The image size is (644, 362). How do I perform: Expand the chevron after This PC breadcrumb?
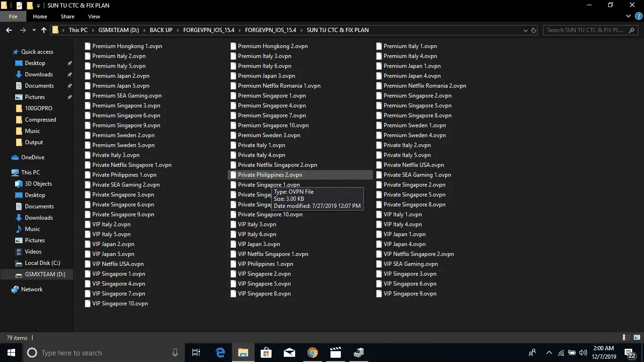tap(93, 30)
